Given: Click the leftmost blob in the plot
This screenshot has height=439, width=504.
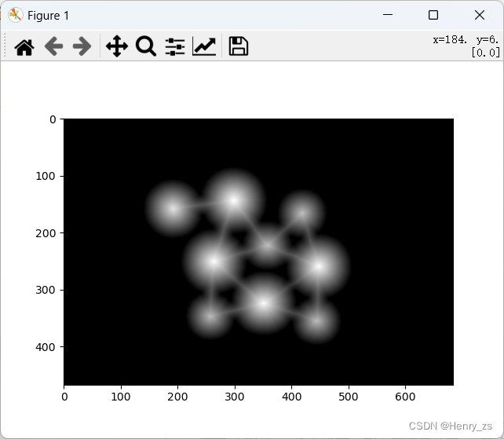Looking at the screenshot, I should [173, 208].
